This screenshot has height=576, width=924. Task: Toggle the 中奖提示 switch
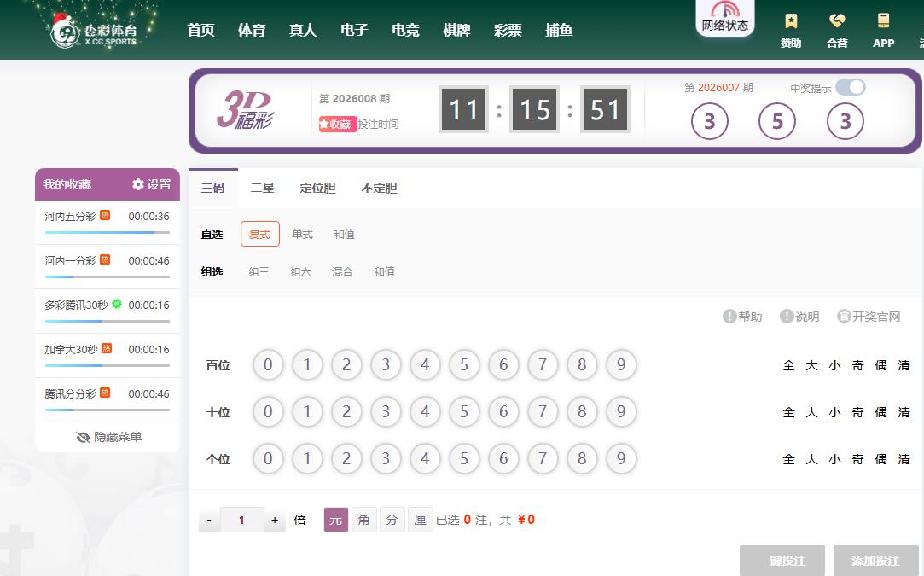point(850,87)
